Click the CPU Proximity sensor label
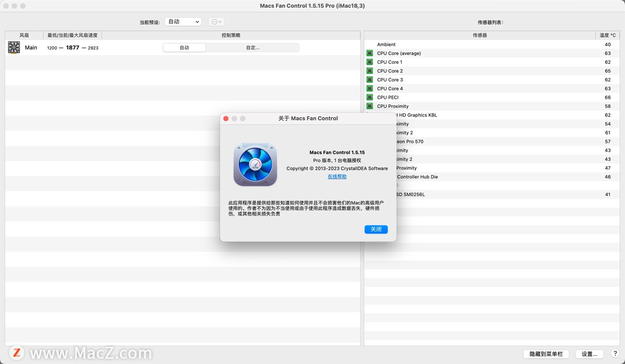The height and width of the screenshot is (364, 625). [393, 106]
